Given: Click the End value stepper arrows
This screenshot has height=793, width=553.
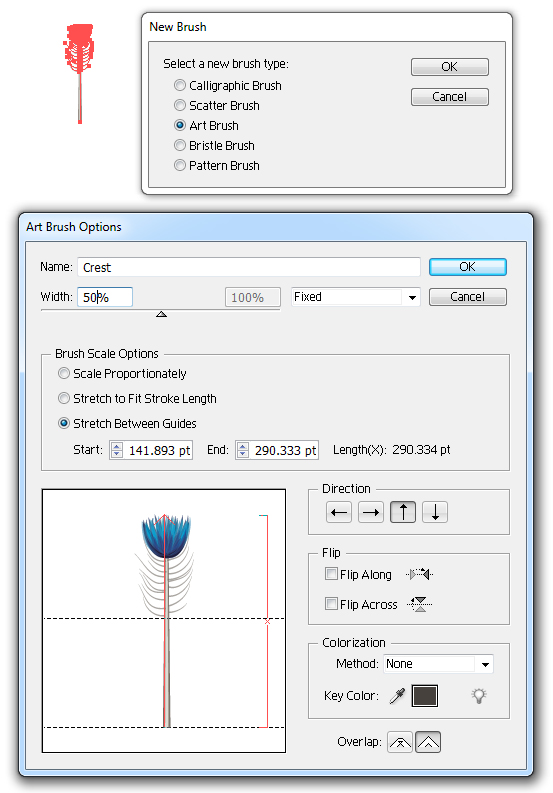Looking at the screenshot, I should click(243, 450).
